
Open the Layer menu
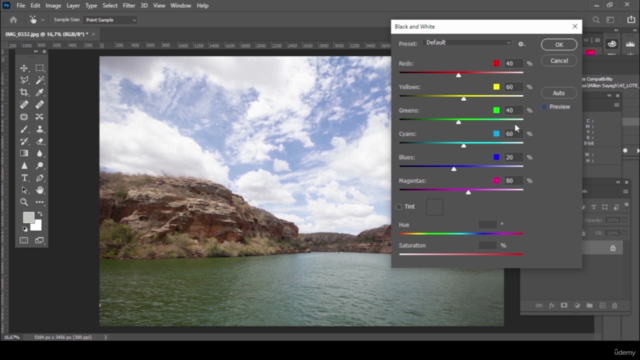(x=73, y=6)
